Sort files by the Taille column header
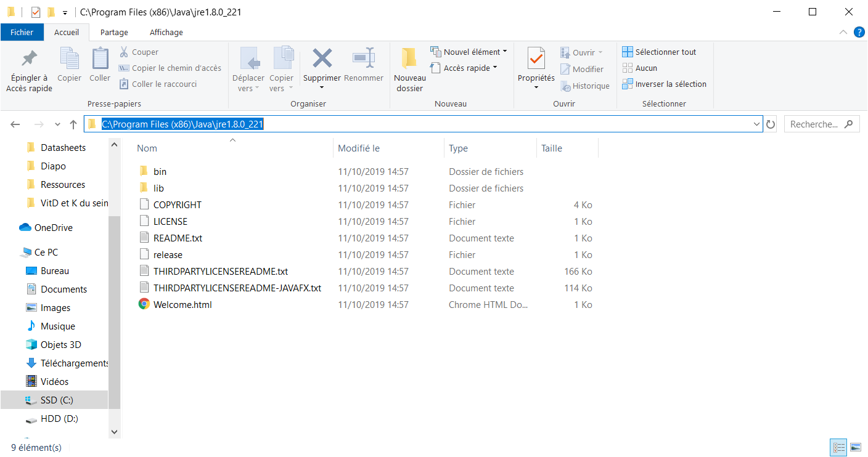Viewport: 868px width, 457px height. pyautogui.click(x=552, y=148)
